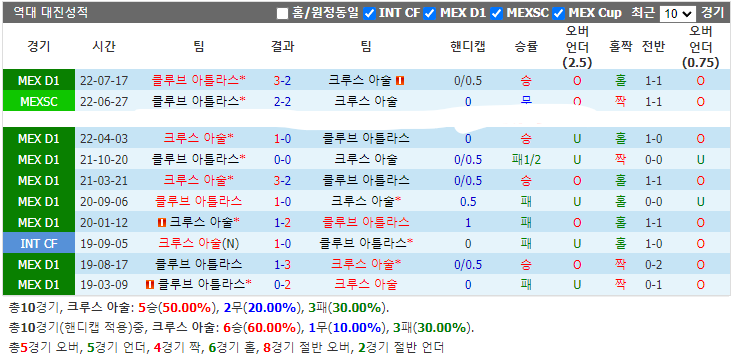Image resolution: width=734 pixels, height=364 pixels.
Task: Select away team 크루스 아술 on 22-06-27
Action: 366,101
